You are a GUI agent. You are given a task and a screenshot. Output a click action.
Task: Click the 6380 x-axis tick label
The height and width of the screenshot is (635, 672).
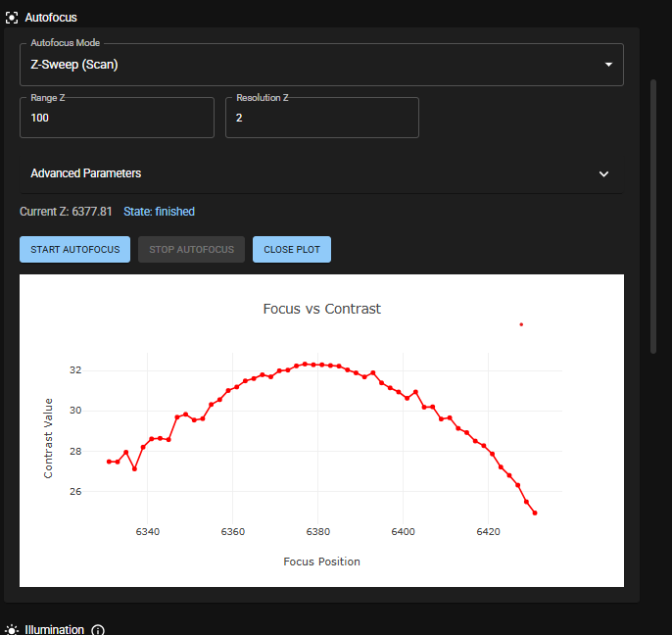(x=318, y=532)
